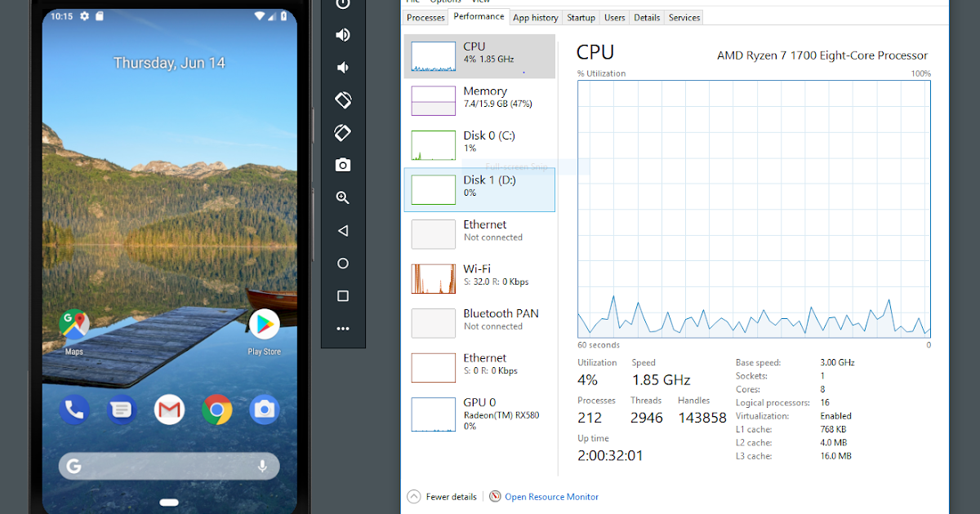Tap emulator Back triangle button

[x=343, y=231]
